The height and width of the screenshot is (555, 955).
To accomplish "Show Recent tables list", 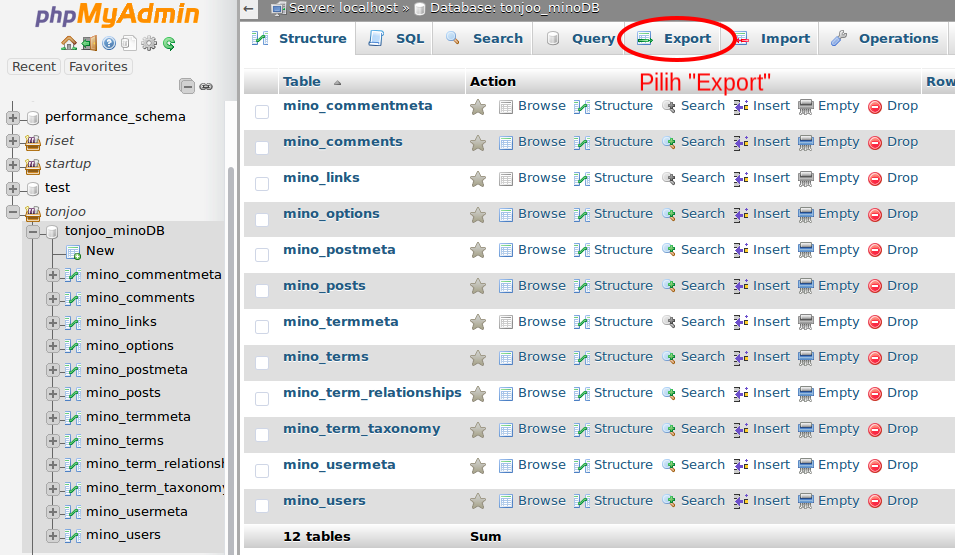I will 34,66.
